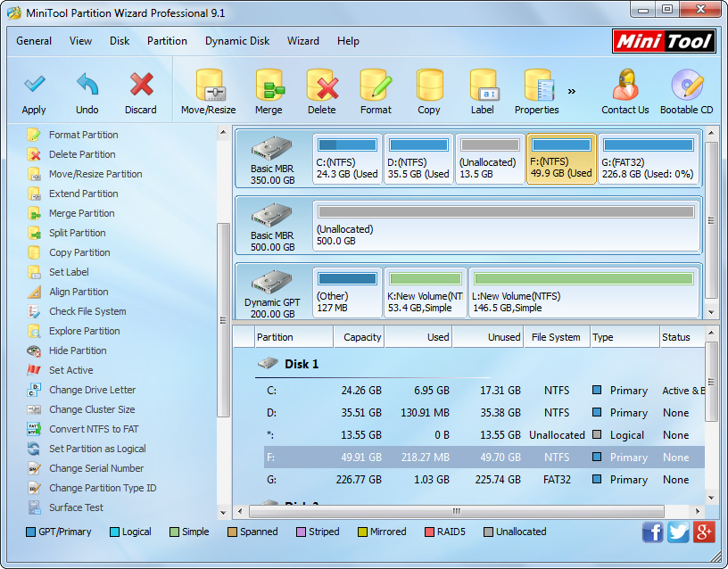The height and width of the screenshot is (569, 728).
Task: Click Set Active in the sidebar
Action: (x=71, y=370)
